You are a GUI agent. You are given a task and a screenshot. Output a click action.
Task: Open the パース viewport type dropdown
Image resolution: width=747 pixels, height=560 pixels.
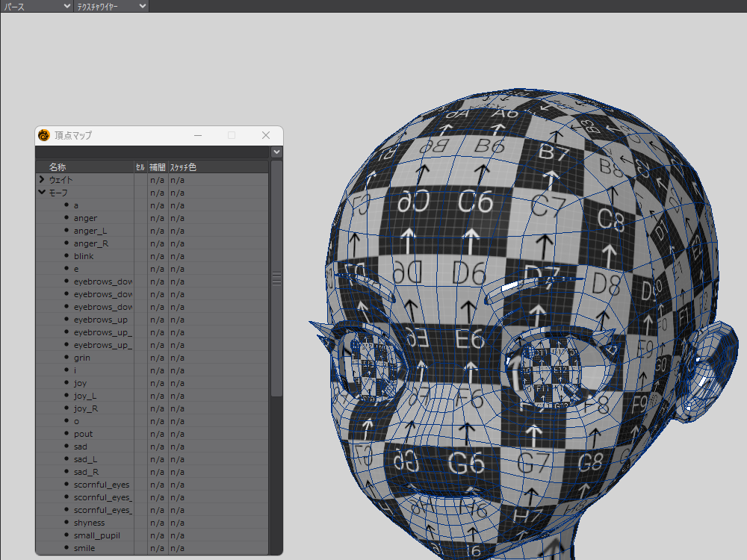pyautogui.click(x=36, y=6)
